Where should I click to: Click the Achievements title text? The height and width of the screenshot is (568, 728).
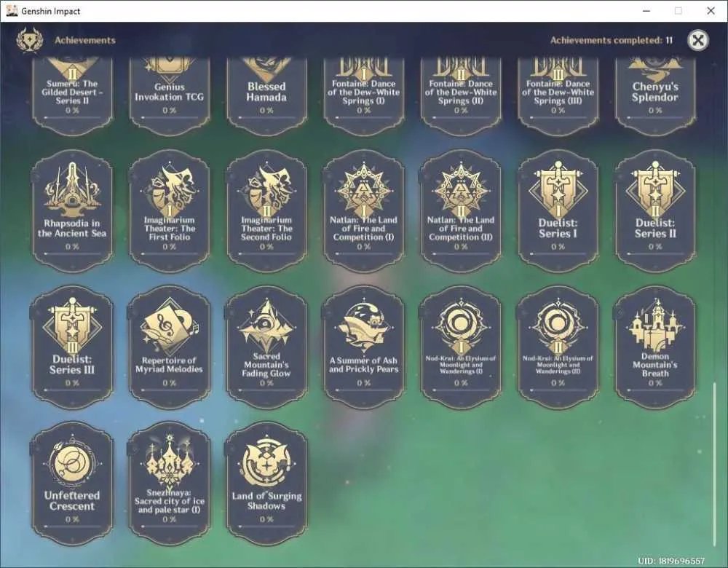85,40
